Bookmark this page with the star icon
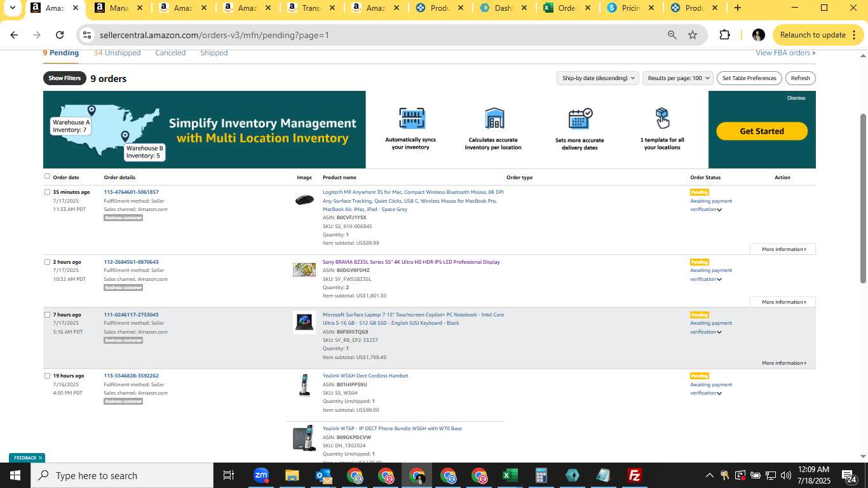The height and width of the screenshot is (488, 868). click(693, 35)
